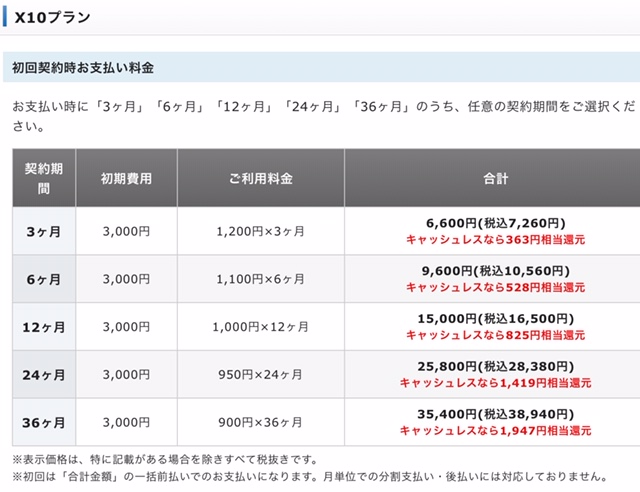Click the 1,200円×3ヶ月 usage fee cell
This screenshot has width=640, height=492.
click(261, 231)
